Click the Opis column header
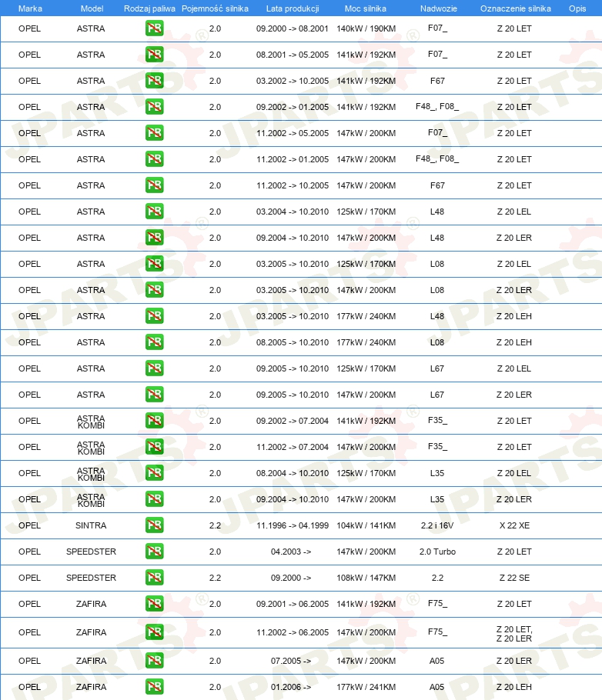The height and width of the screenshot is (700, 602). [577, 8]
